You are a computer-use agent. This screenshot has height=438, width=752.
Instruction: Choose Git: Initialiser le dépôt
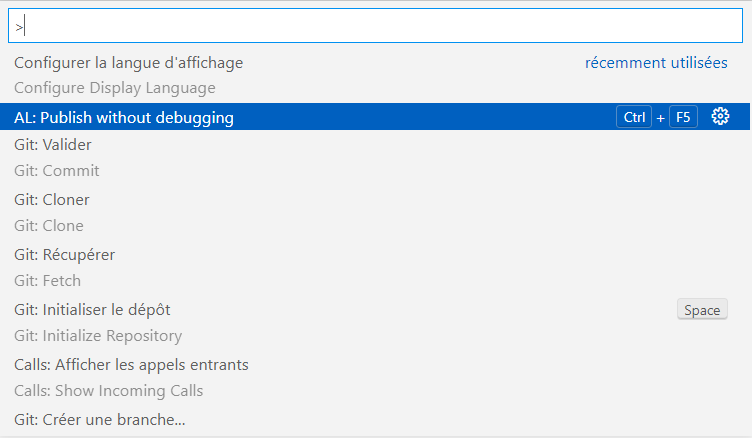[99, 310]
